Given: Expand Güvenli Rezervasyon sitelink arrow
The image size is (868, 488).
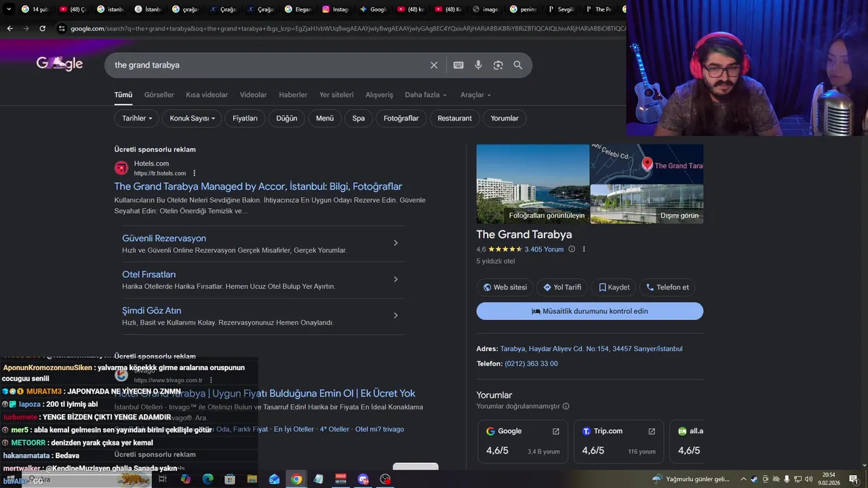Looking at the screenshot, I should (396, 243).
